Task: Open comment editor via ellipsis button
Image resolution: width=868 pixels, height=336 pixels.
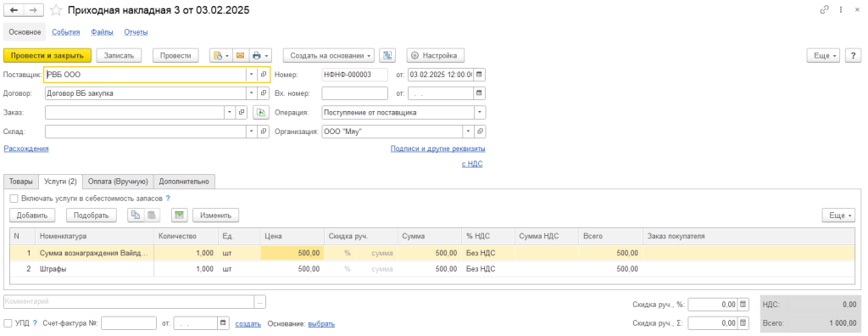Action: click(260, 301)
